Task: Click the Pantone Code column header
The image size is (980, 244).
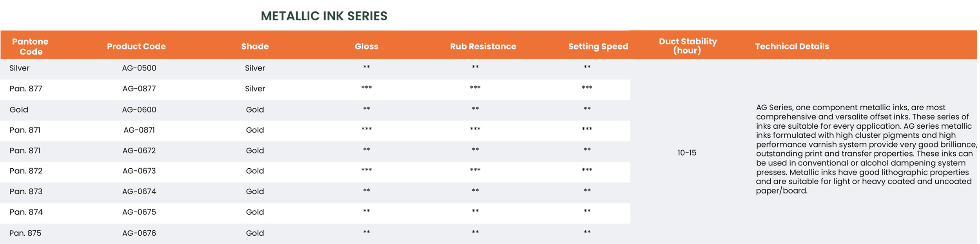Action: point(30,46)
